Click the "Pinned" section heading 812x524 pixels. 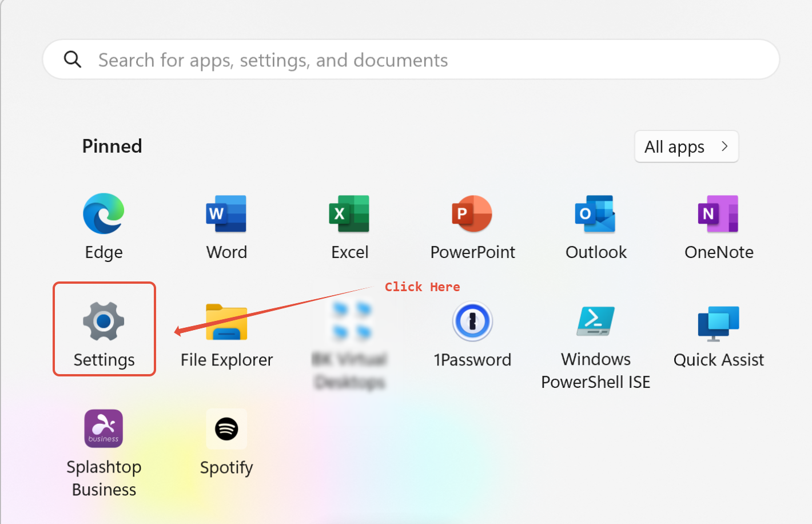coord(112,146)
